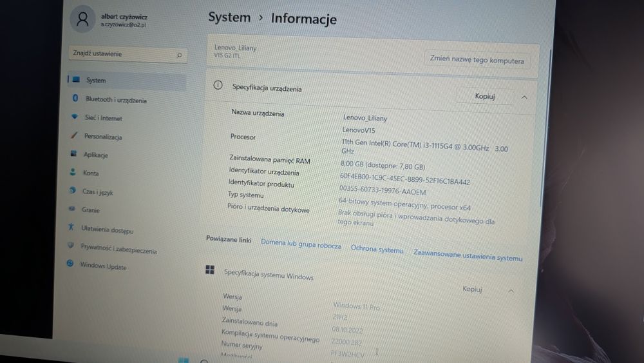
Task: Click the 64-bitowy system operacyjny value
Action: tap(404, 204)
